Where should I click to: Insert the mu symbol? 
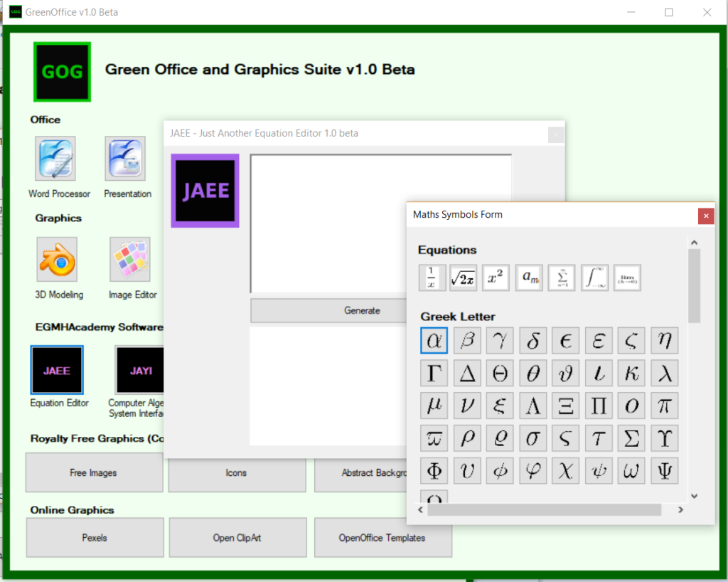click(434, 406)
